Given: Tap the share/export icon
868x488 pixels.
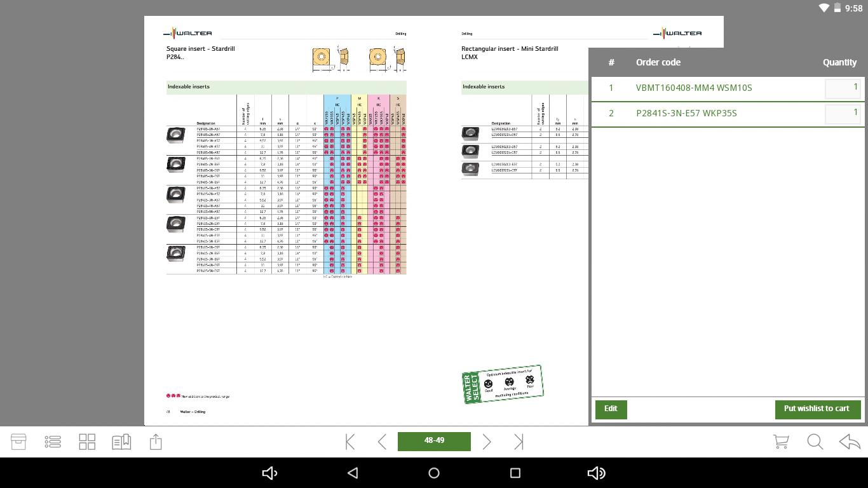Looking at the screenshot, I should pos(156,442).
